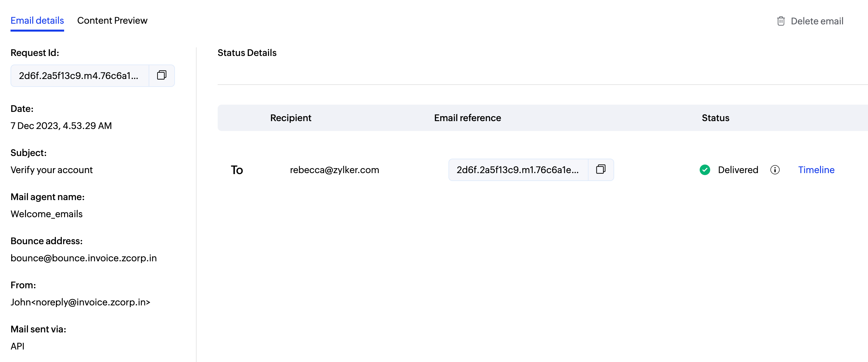Select the Request Id text field
Screen dimensions: 868x362
(x=79, y=75)
